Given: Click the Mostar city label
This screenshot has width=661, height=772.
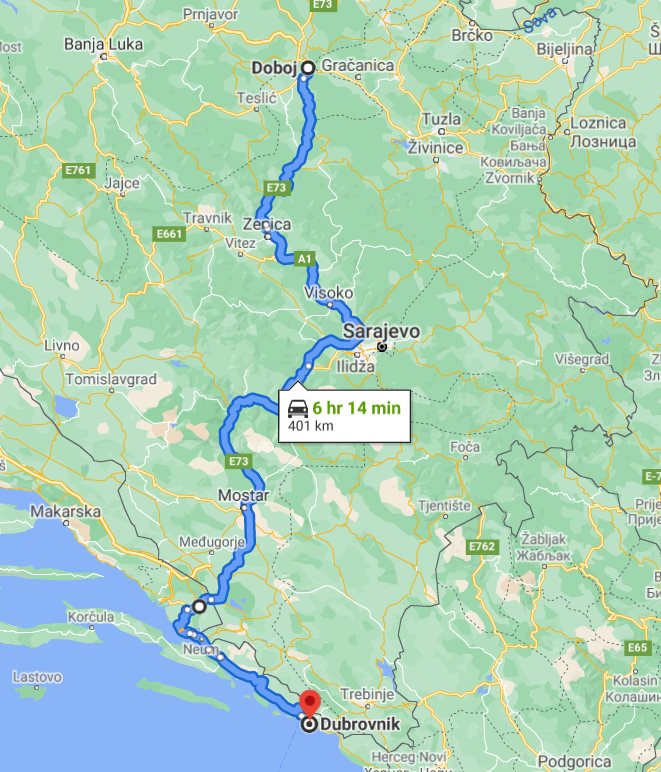Looking at the screenshot, I should (x=244, y=495).
